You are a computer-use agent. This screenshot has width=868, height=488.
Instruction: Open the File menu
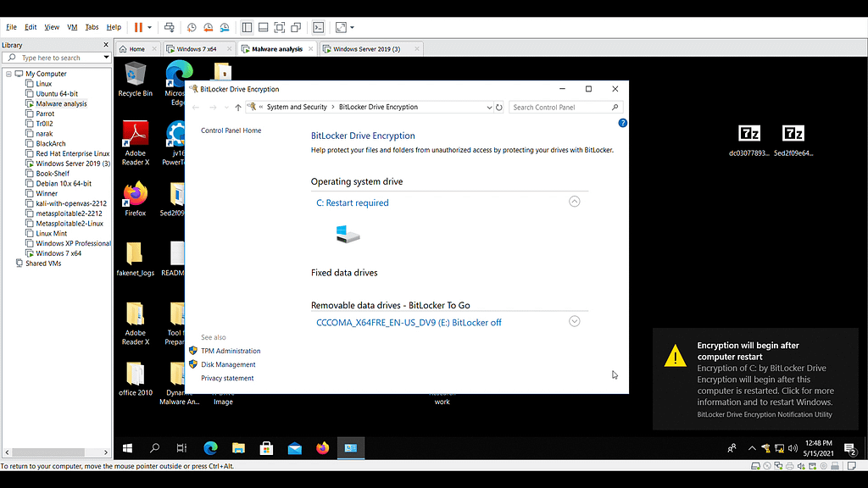point(11,27)
